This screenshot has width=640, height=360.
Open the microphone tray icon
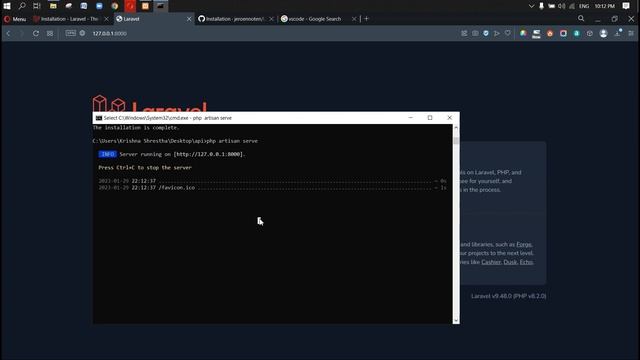coord(541,6)
